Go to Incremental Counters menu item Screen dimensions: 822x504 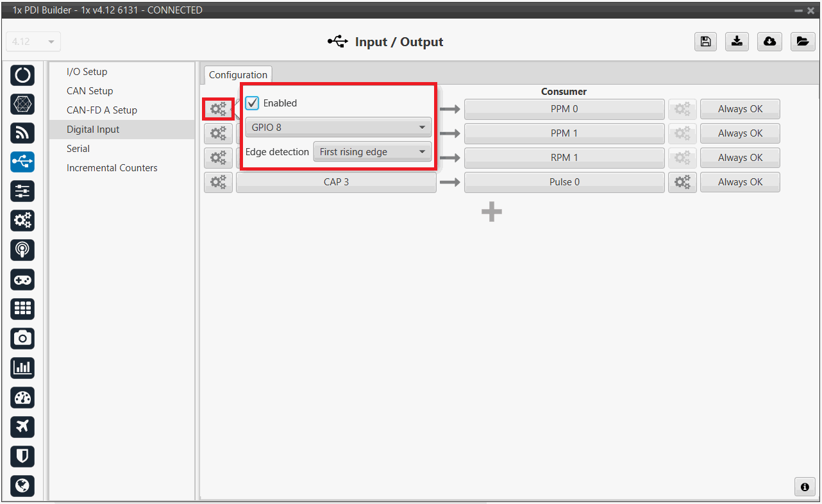coord(112,168)
